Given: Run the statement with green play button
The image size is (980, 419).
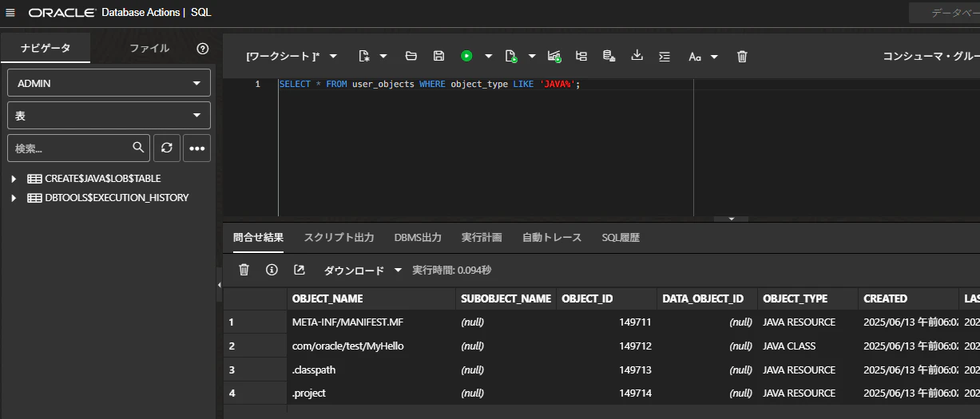Looking at the screenshot, I should tap(466, 56).
